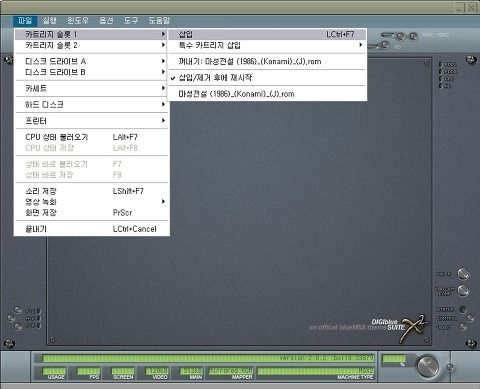This screenshot has width=480, height=389.
Task: Expand the 하드 디스크 submenu arrow
Action: click(163, 104)
